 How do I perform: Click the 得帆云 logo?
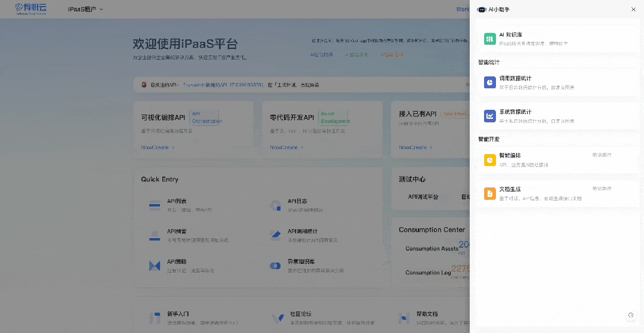click(31, 9)
